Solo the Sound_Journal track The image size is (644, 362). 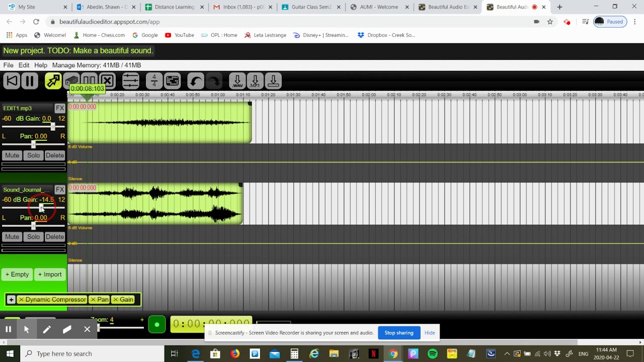pyautogui.click(x=33, y=237)
